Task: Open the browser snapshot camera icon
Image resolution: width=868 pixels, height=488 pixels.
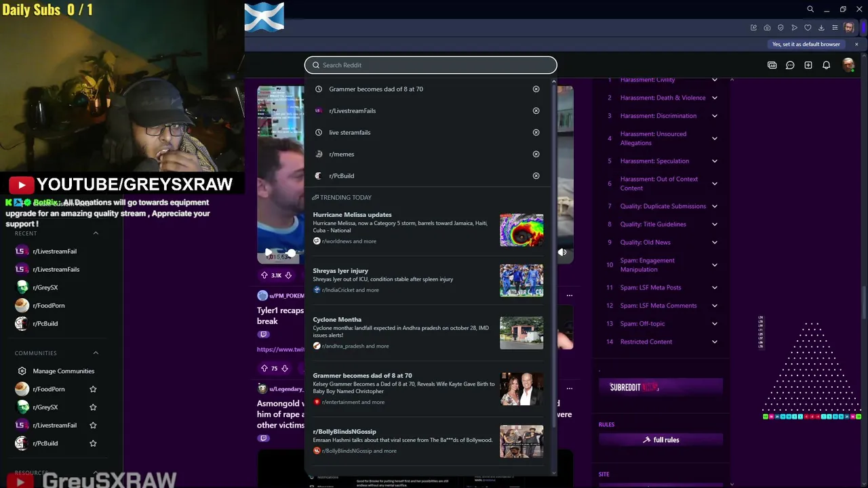Action: tap(767, 28)
